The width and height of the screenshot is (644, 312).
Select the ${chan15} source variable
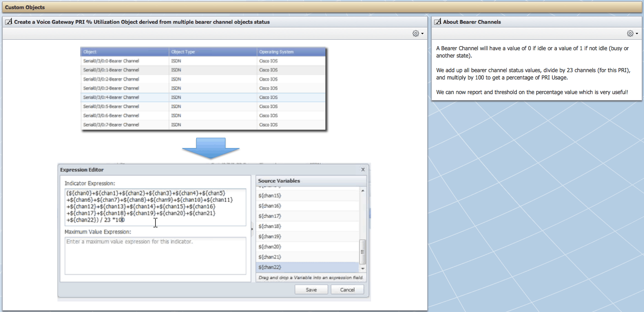(308, 196)
